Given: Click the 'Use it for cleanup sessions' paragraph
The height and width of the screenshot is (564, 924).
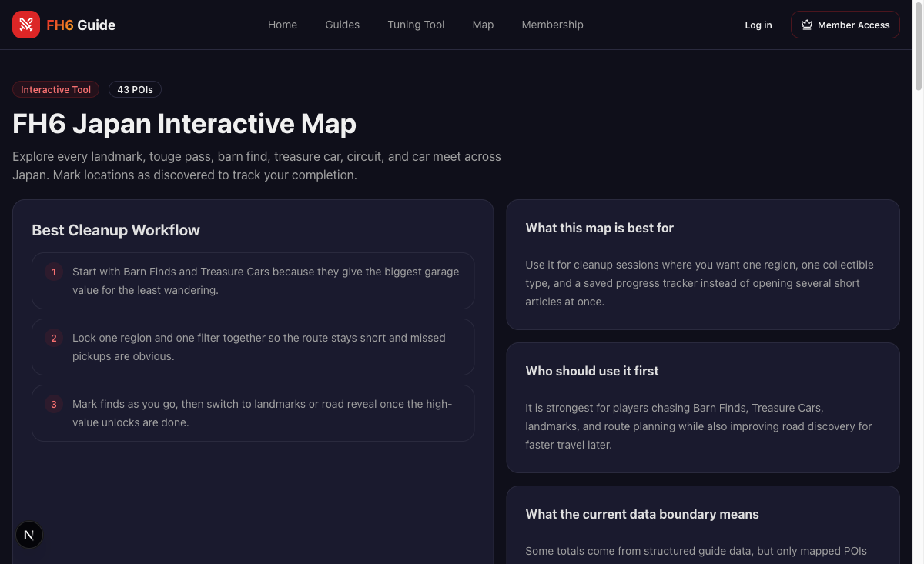Looking at the screenshot, I should tap(699, 283).
